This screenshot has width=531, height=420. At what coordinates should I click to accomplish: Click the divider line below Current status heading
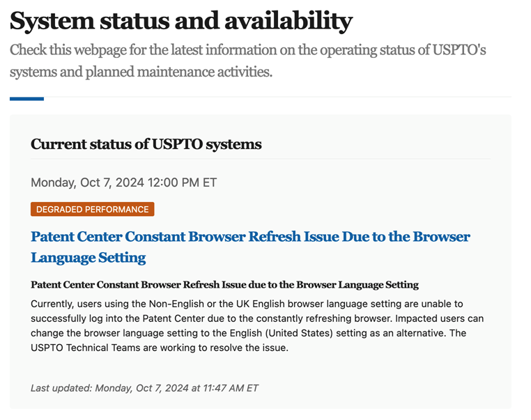[261, 159]
